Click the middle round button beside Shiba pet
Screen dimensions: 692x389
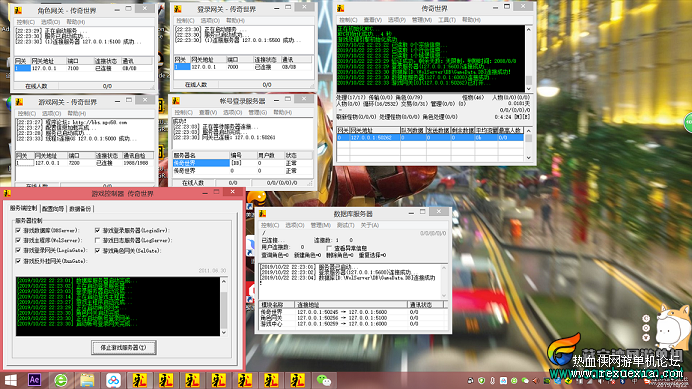coord(646,328)
